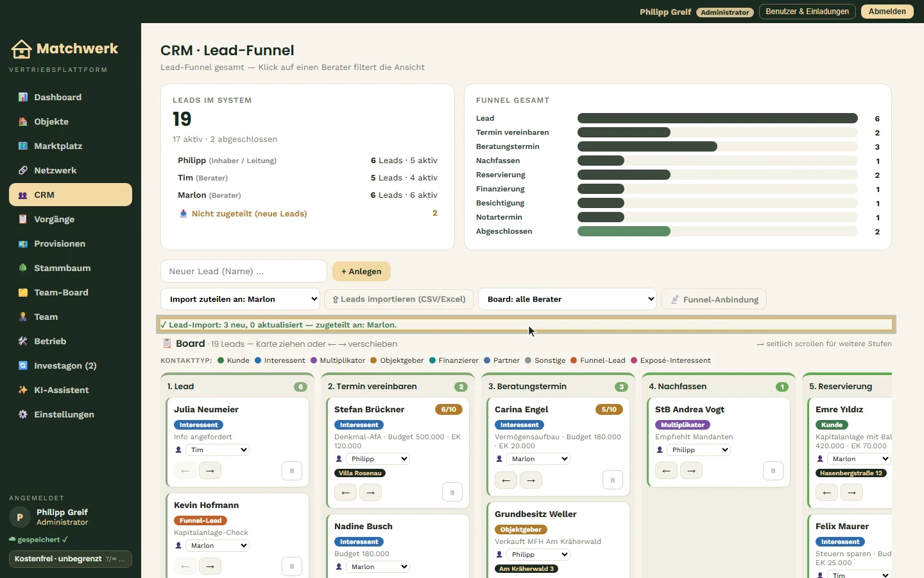Advance Carina Engel using the right arrow
Image resolution: width=924 pixels, height=578 pixels.
click(x=531, y=480)
